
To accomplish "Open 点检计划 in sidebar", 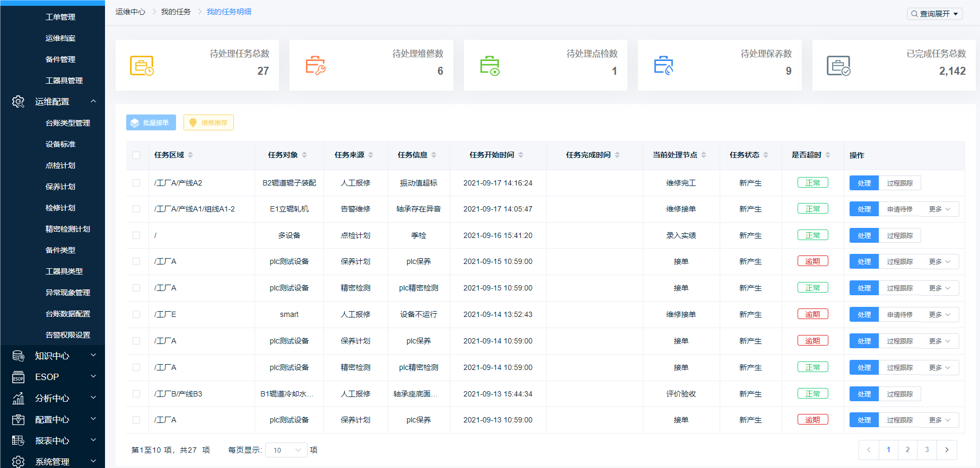I will click(x=60, y=165).
